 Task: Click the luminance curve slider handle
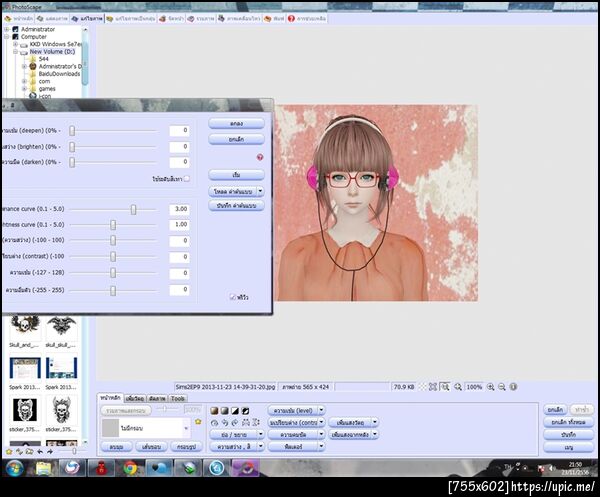133,209
